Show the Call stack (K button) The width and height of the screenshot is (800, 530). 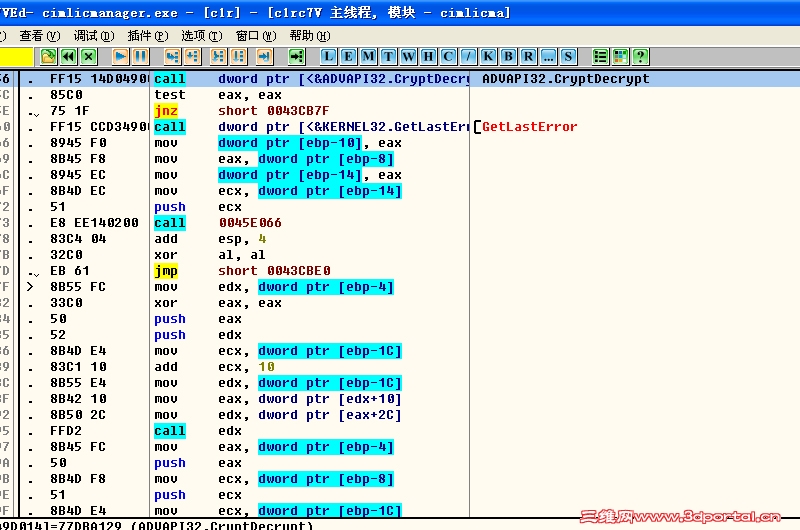488,56
